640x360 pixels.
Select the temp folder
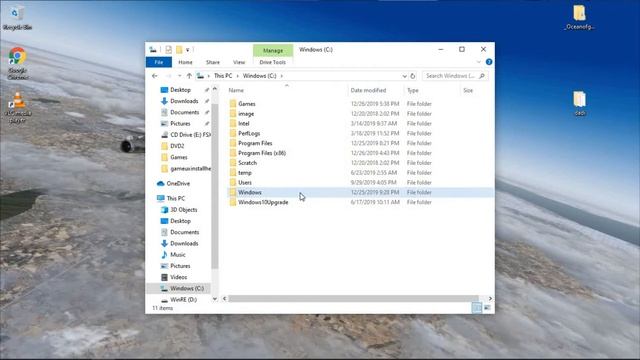coord(245,173)
